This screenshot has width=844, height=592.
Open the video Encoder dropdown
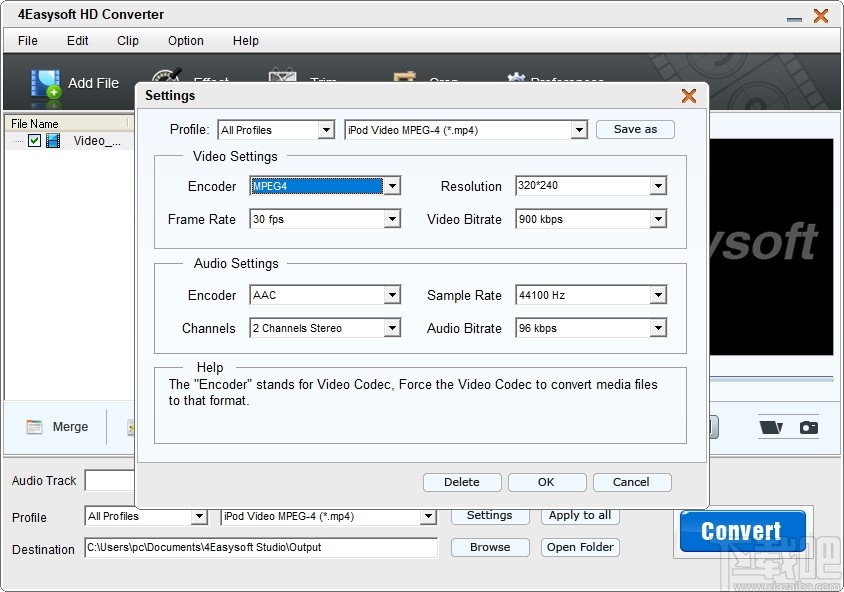[x=393, y=186]
